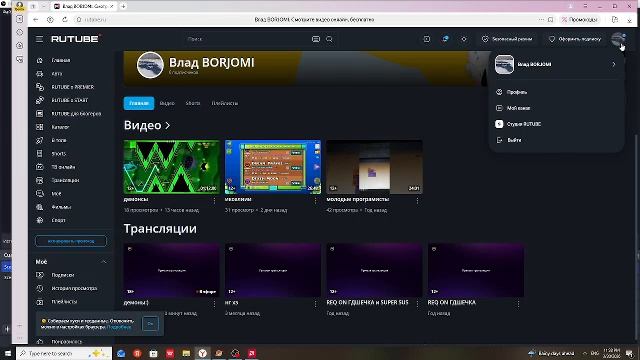The height and width of the screenshot is (360, 640).
Task: Open Shorts in the left sidebar
Action: [x=59, y=154]
